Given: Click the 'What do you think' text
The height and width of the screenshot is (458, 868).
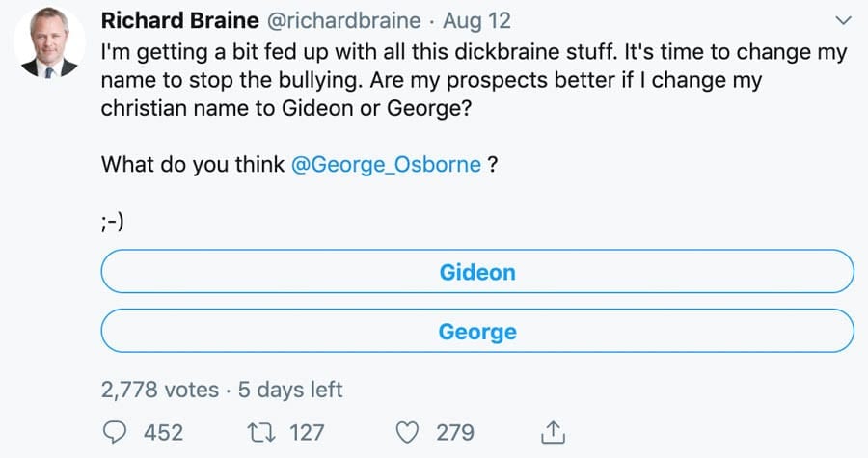Looking at the screenshot, I should [x=193, y=164].
